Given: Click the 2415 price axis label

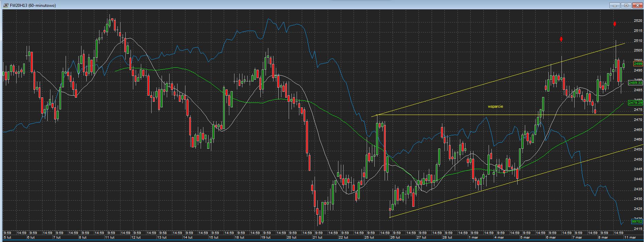Looking at the screenshot, I should [x=638, y=229].
